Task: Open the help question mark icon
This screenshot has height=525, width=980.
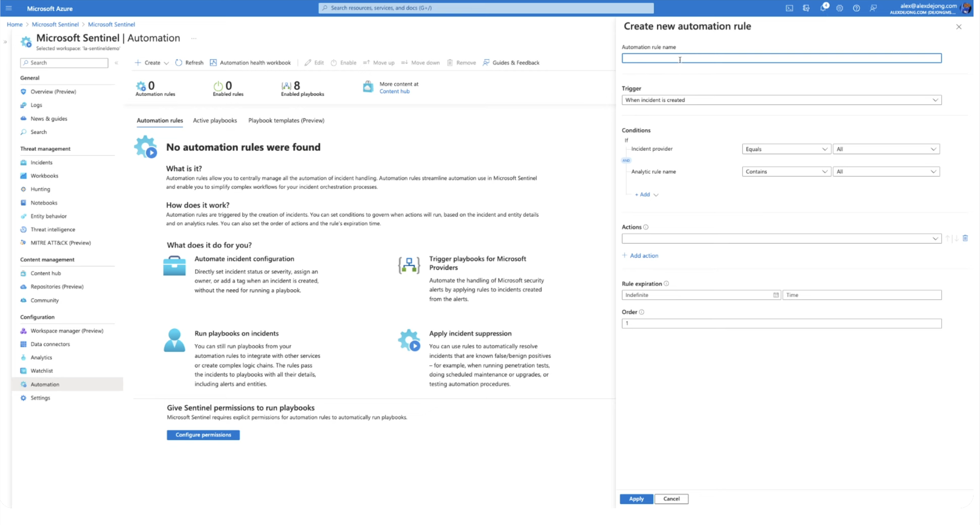Action: click(856, 8)
